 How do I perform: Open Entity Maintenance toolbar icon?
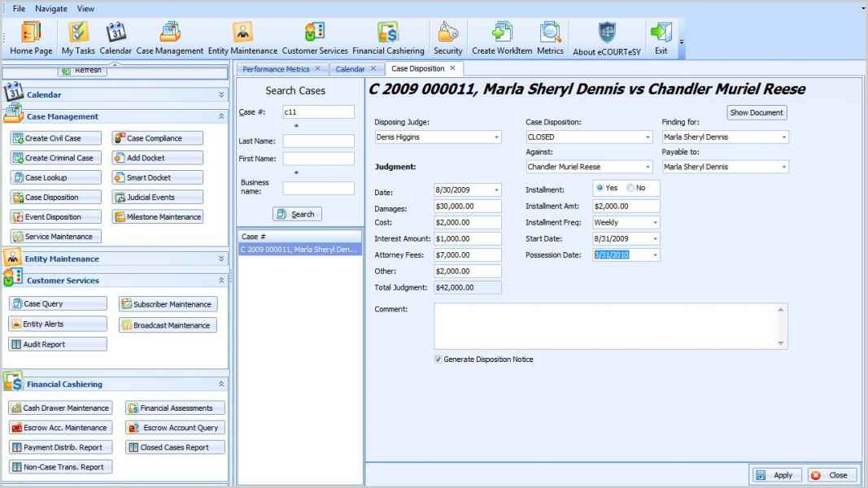pos(243,32)
